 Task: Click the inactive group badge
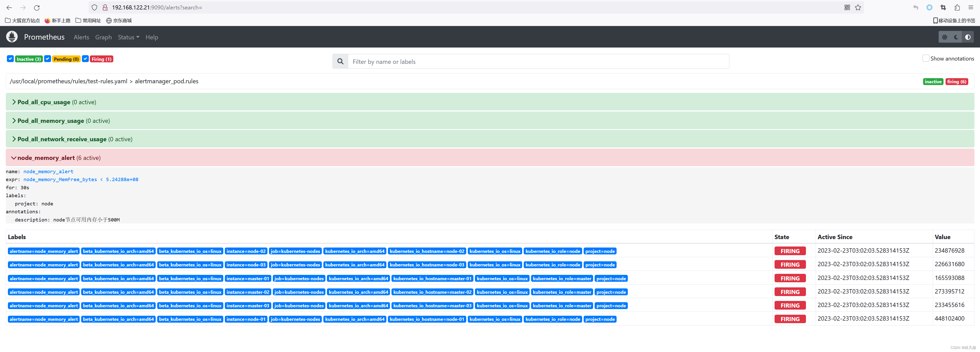(x=933, y=81)
